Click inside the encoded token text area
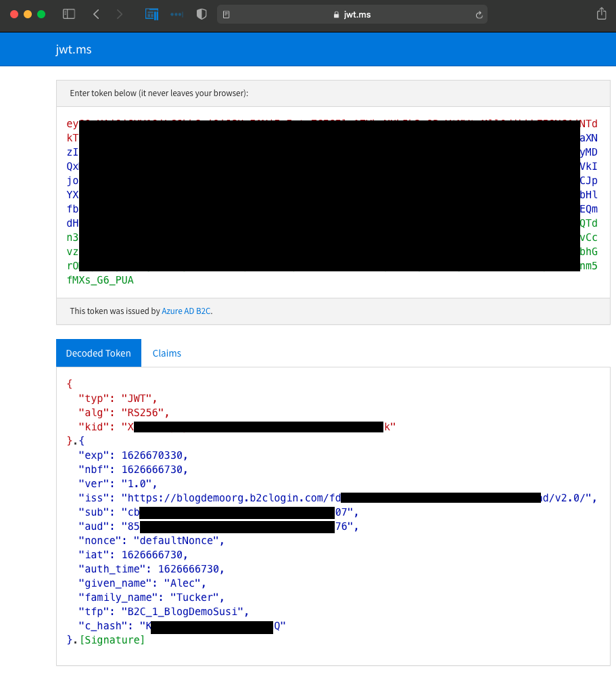This screenshot has width=616, height=676. point(333,202)
